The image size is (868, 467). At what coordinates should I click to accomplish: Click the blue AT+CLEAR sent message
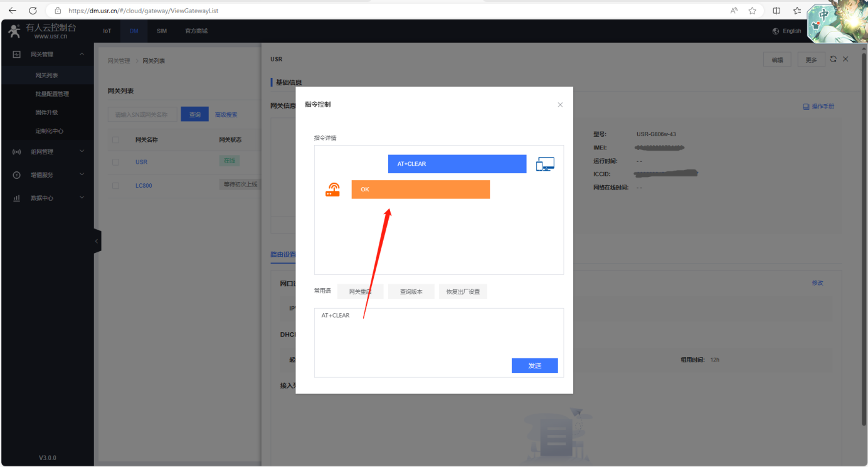click(x=457, y=164)
